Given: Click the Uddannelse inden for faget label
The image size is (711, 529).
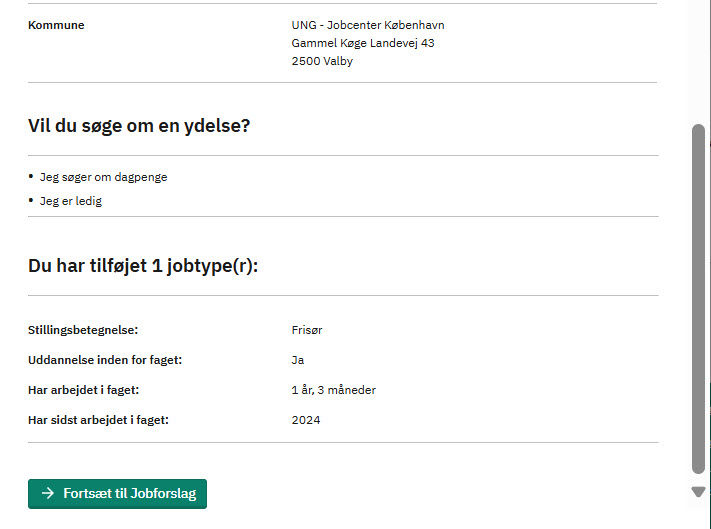Looking at the screenshot, I should click(105, 360).
